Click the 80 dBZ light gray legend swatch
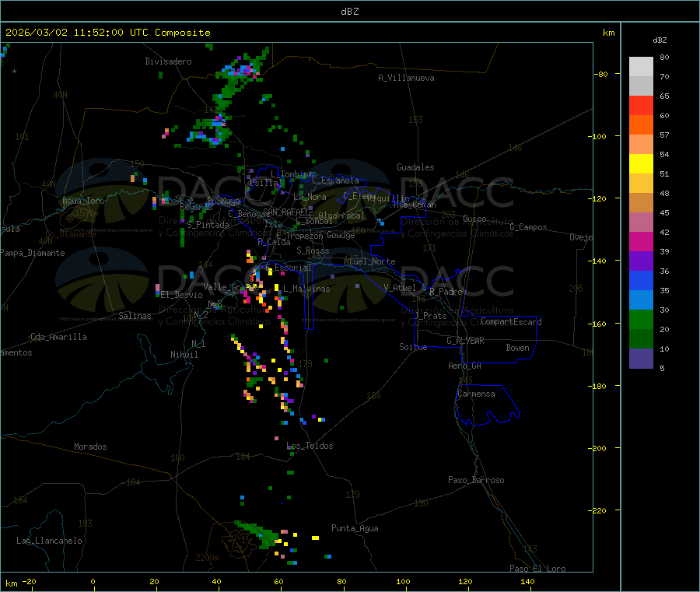 641,67
